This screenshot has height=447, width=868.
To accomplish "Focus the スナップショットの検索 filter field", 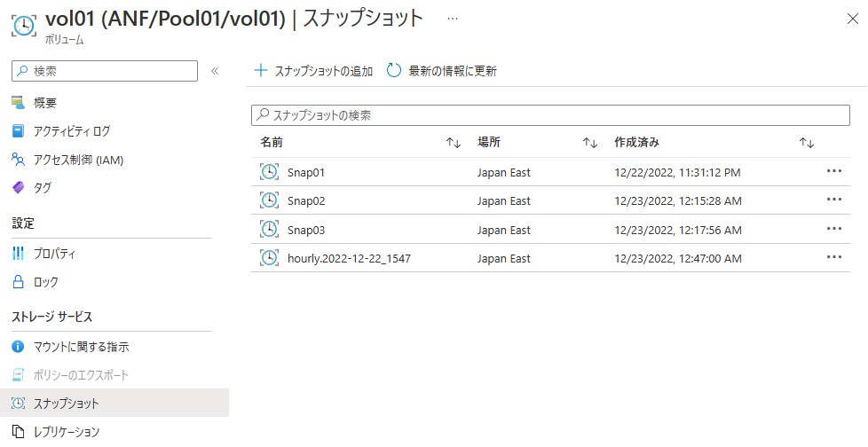I will [x=551, y=115].
